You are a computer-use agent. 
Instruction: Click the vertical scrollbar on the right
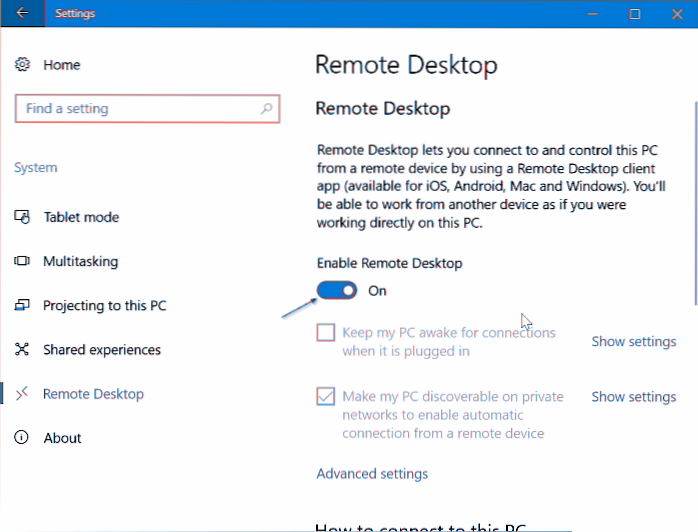693,200
